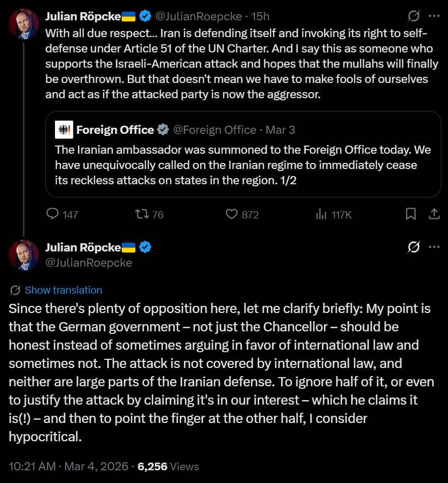
Task: Open more options menu on second tweet
Action: (x=434, y=247)
